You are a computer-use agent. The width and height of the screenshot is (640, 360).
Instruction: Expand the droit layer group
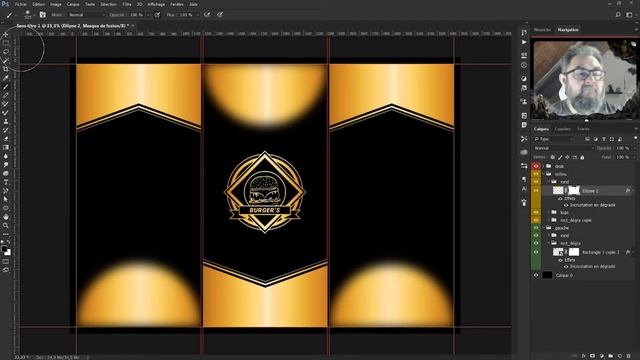tap(544, 166)
